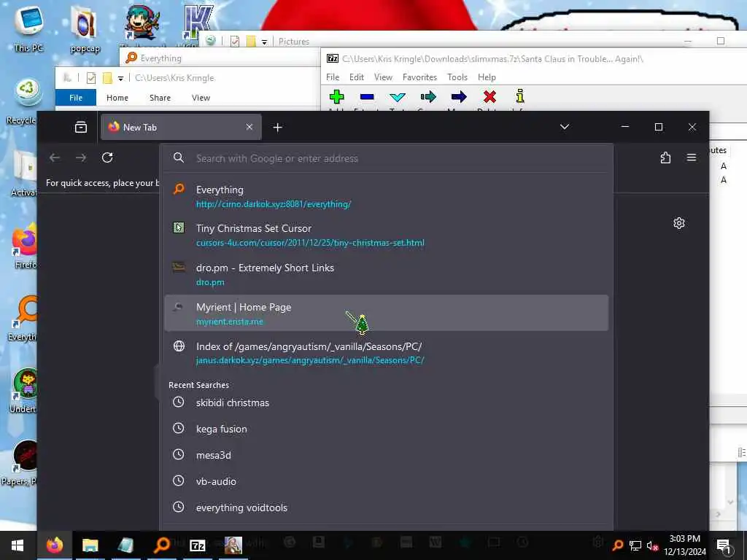Switch to Explorer View ribbon tab
Screen dimensions: 747x560
[x=201, y=98]
